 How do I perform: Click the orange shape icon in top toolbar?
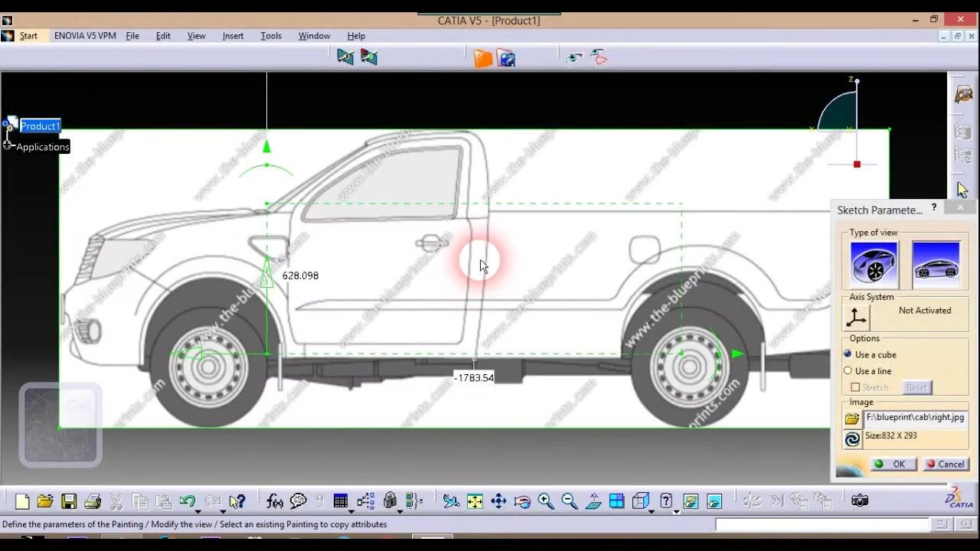coord(482,58)
